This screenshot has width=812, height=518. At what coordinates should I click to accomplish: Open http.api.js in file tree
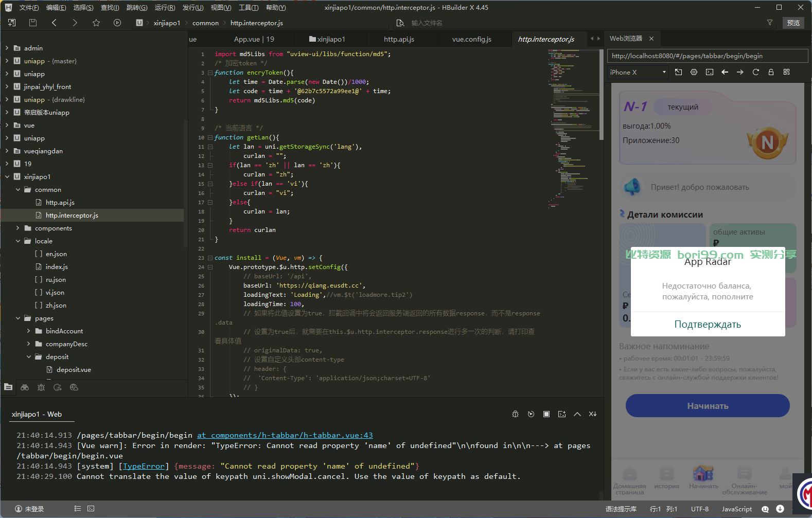(60, 202)
